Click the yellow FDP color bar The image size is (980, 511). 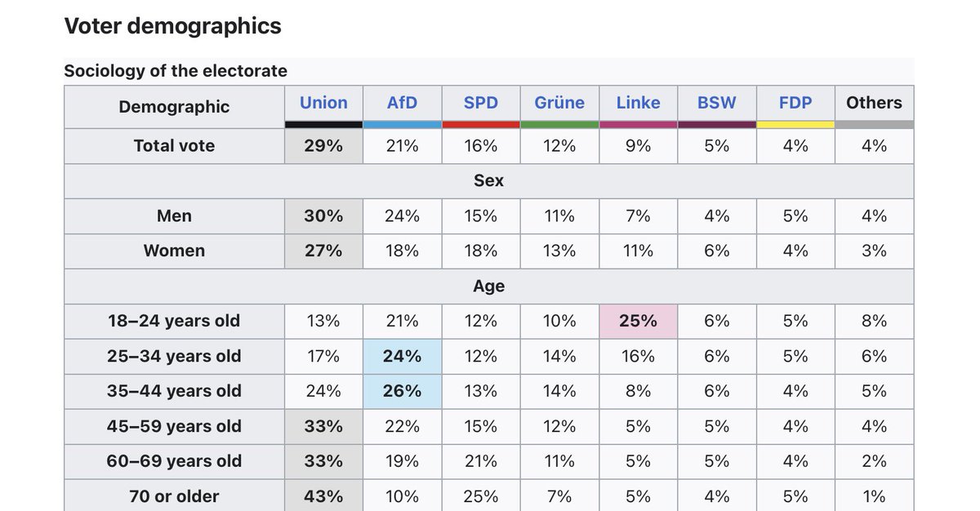pos(795,125)
